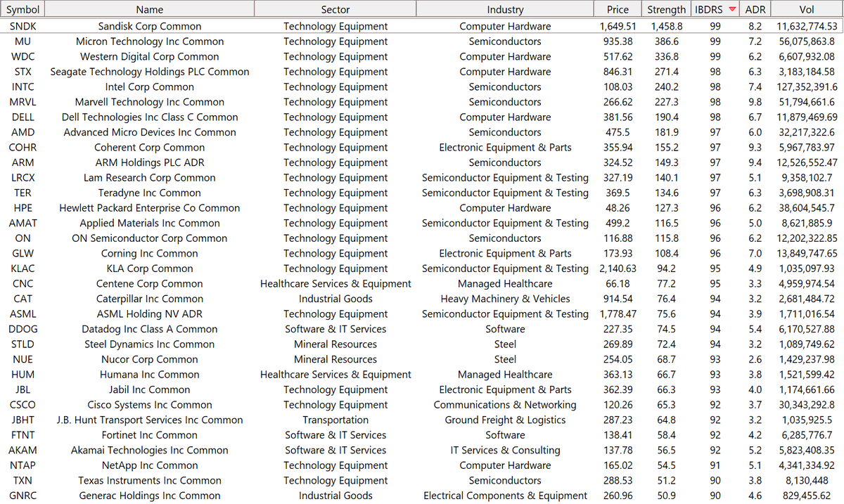This screenshot has width=844, height=504.
Task: Click the name Humana Inc Common
Action: pyautogui.click(x=150, y=375)
